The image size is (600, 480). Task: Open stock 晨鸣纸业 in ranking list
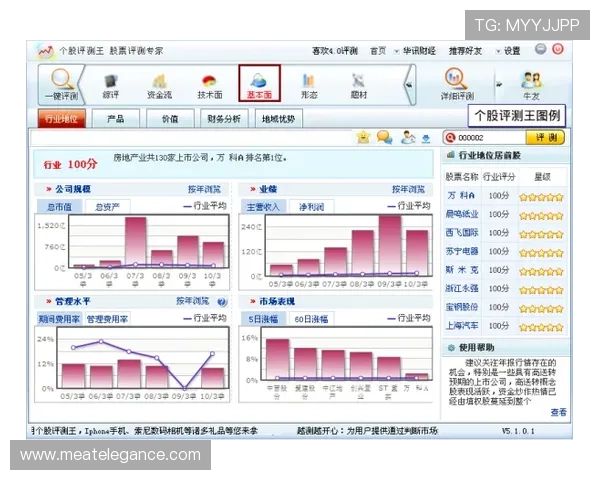pos(462,214)
